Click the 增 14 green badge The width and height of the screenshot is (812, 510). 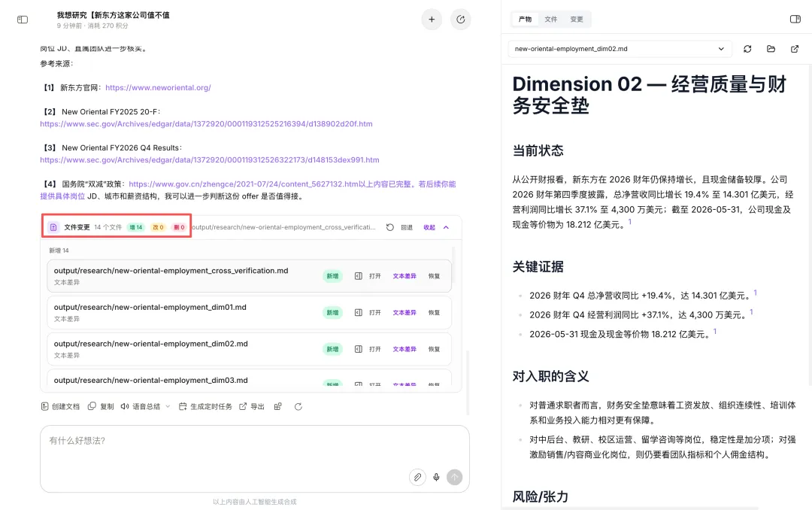point(135,227)
